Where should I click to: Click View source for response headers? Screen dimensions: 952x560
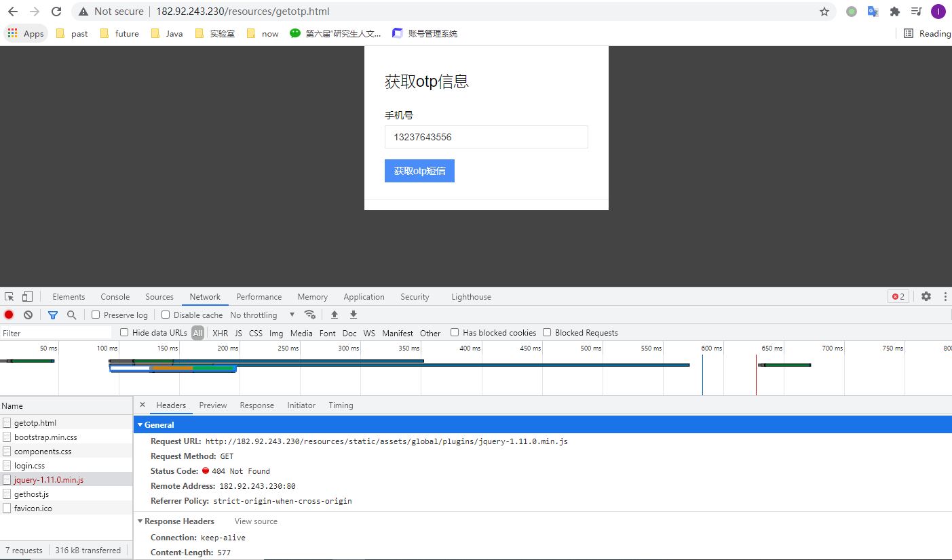point(256,521)
